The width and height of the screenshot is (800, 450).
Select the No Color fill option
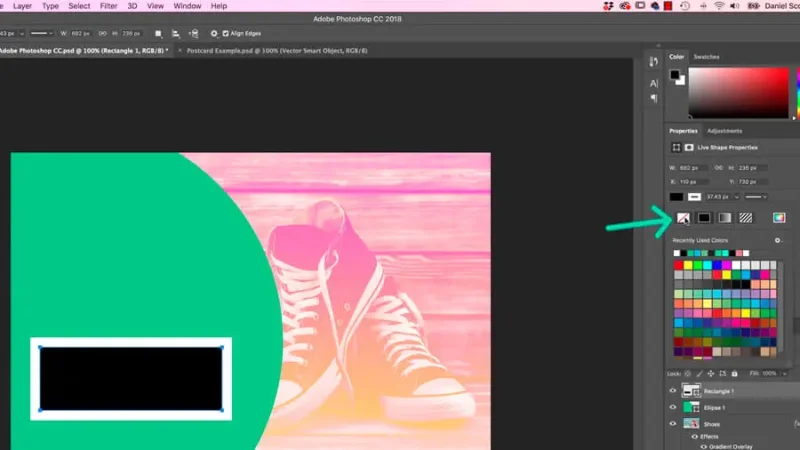click(683, 218)
